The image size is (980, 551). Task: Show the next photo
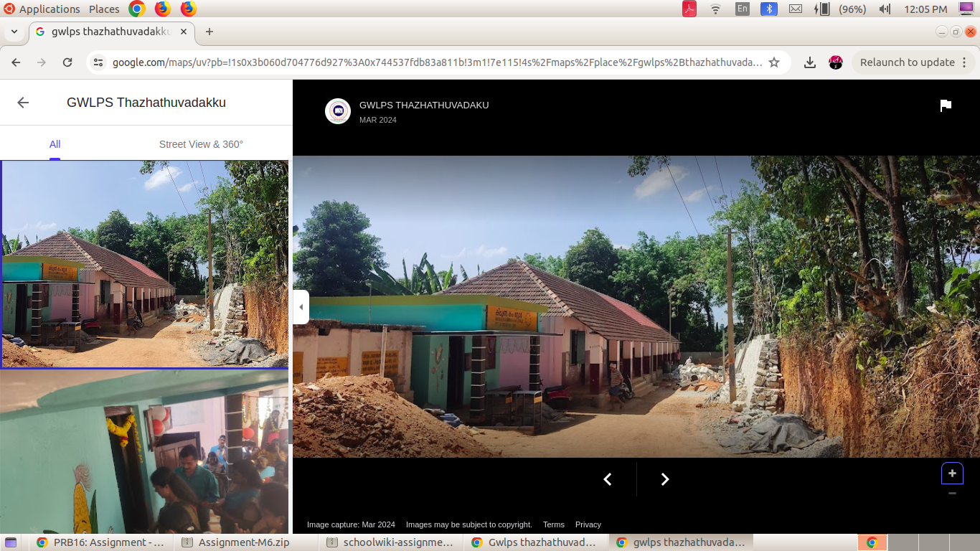click(664, 479)
